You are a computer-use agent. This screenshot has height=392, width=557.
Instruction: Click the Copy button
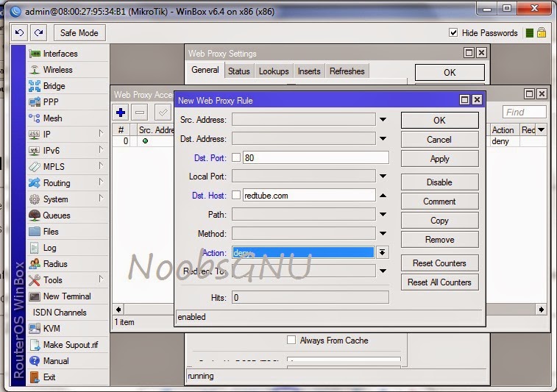click(x=439, y=221)
